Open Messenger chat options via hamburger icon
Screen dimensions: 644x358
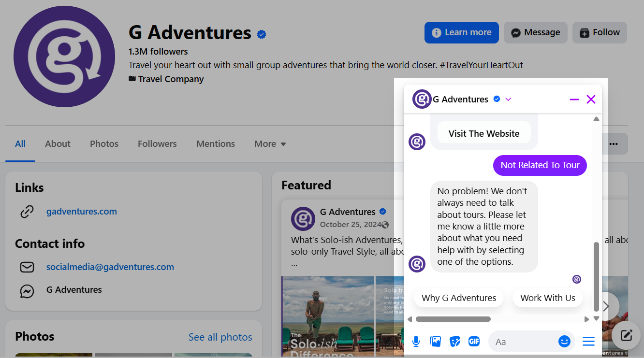click(588, 342)
